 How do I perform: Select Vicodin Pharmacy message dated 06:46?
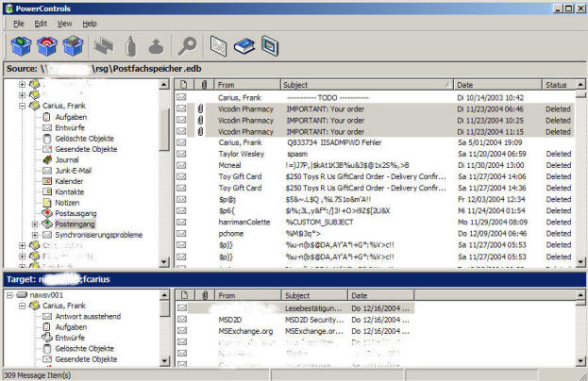coord(375,109)
